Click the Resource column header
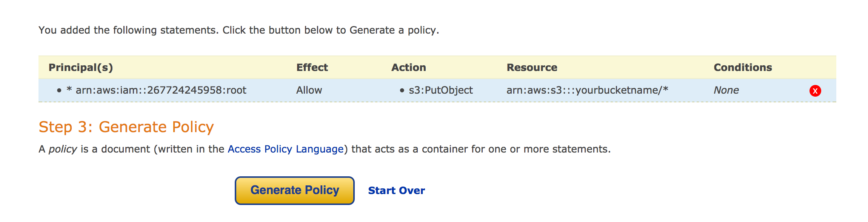 tap(532, 68)
